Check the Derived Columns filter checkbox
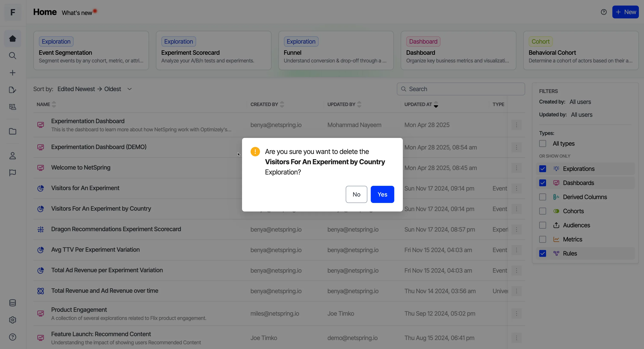The width and height of the screenshot is (644, 349). tap(542, 197)
